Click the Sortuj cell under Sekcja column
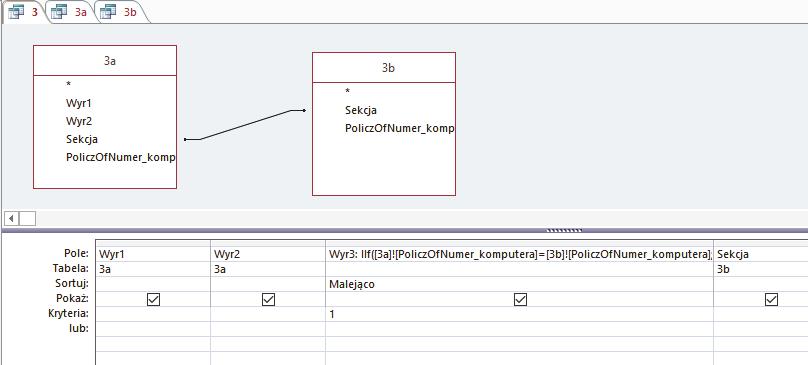 761,284
